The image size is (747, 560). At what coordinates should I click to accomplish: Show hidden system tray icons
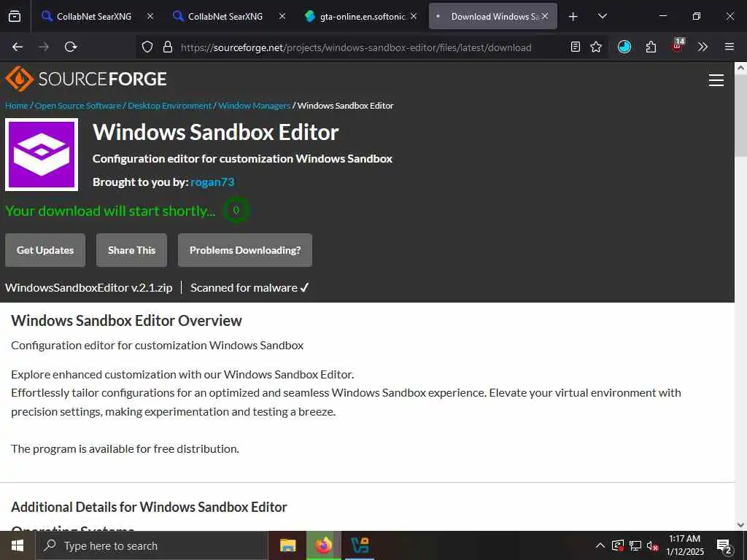click(600, 545)
